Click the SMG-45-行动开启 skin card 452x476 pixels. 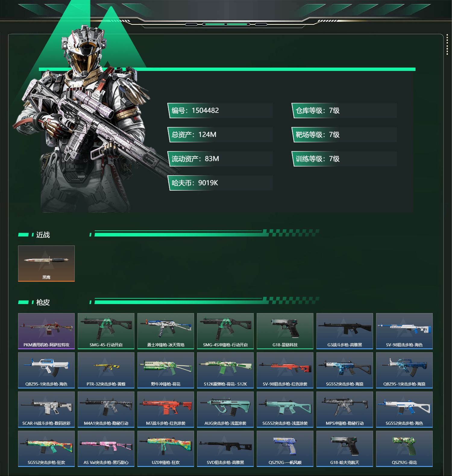[x=106, y=331]
